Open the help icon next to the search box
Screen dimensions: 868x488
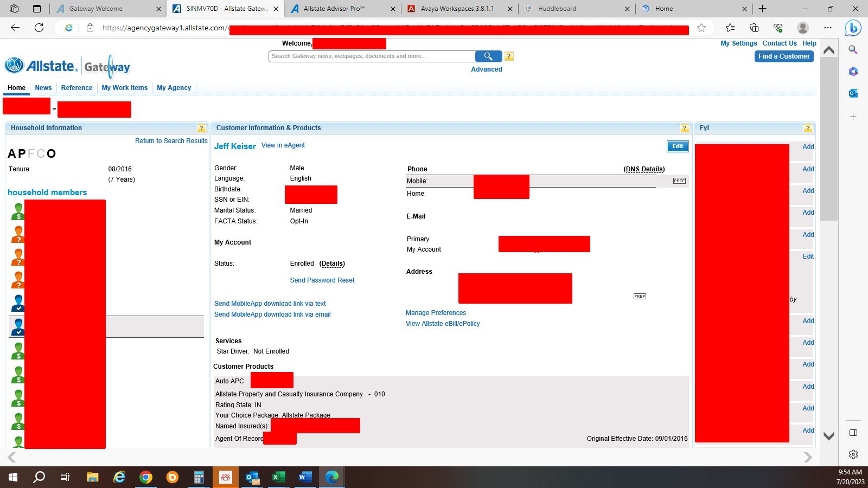509,56
